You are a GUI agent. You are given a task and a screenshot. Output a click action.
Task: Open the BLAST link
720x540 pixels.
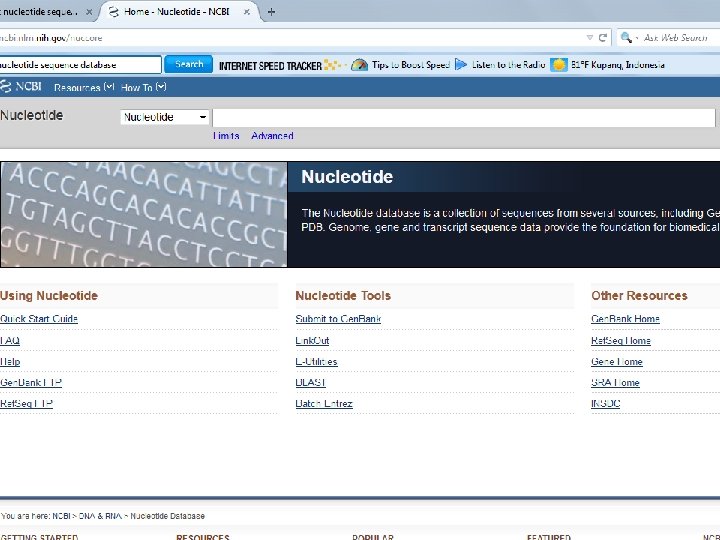click(x=310, y=382)
